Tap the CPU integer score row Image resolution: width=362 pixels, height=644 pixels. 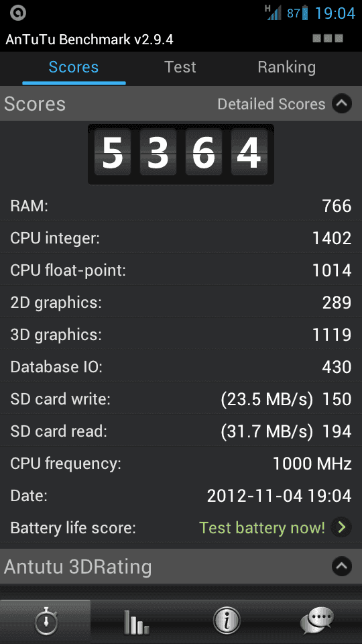click(x=181, y=237)
